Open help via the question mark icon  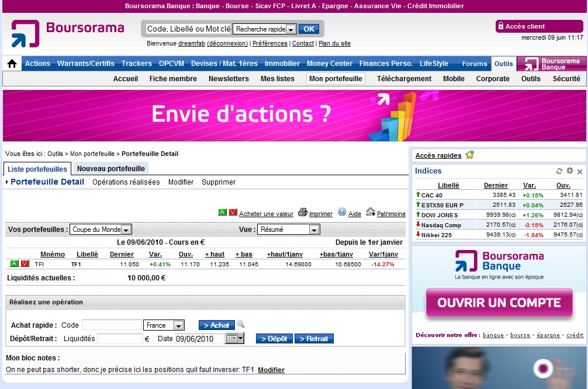click(342, 213)
